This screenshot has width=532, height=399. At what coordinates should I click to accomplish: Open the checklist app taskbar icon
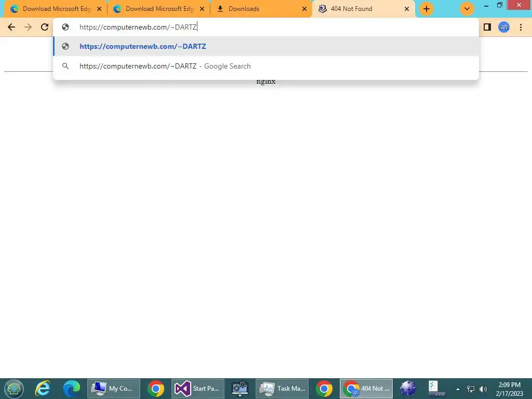click(436, 389)
